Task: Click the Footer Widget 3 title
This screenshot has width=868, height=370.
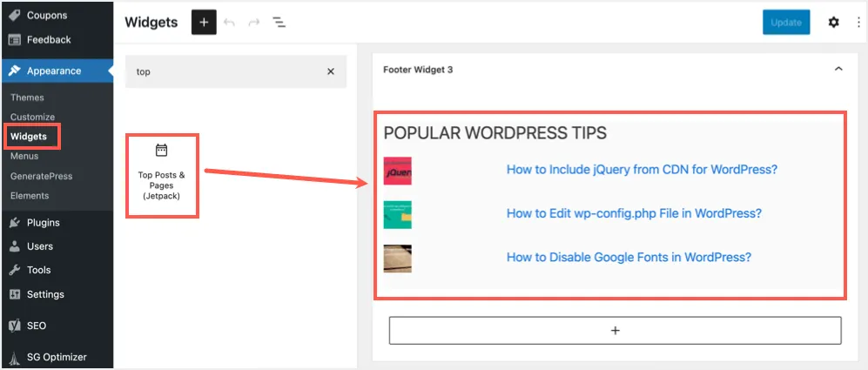Action: point(418,70)
